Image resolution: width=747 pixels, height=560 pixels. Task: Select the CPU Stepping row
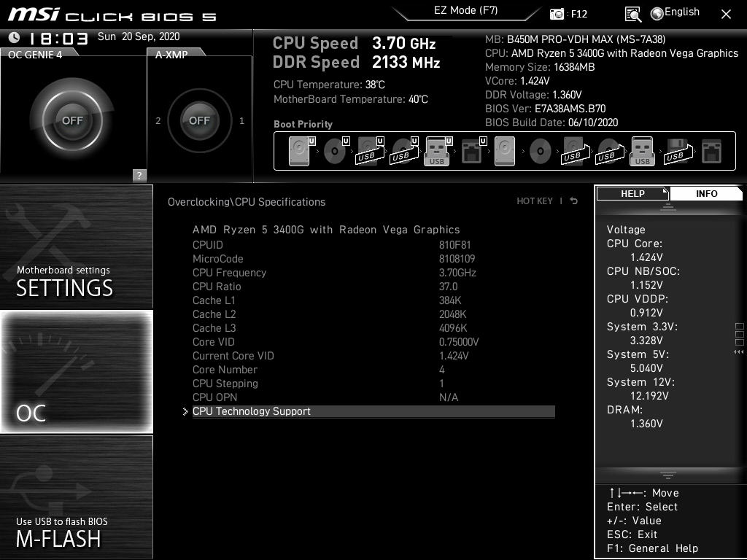[373, 384]
